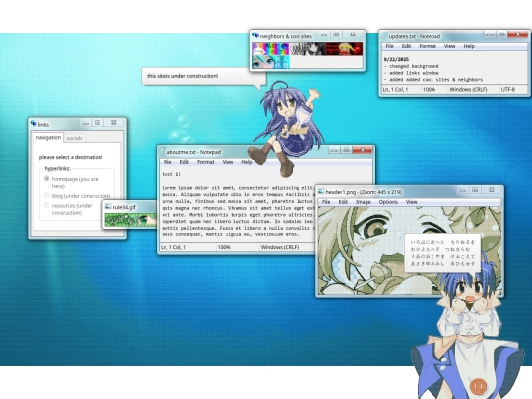Minimize the links window

86,123
